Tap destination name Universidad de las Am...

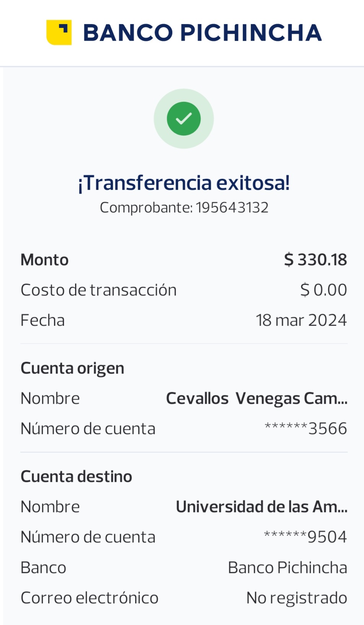[261, 507]
